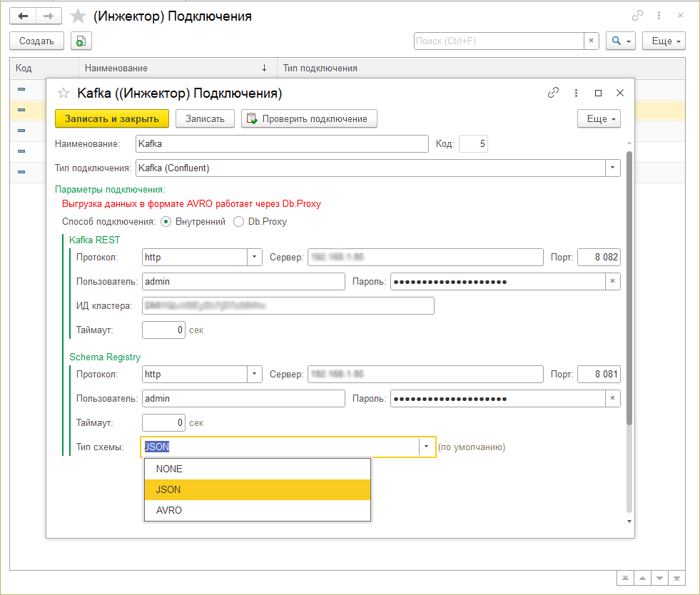Choose NONE in schema type list
700x595 pixels.
257,469
